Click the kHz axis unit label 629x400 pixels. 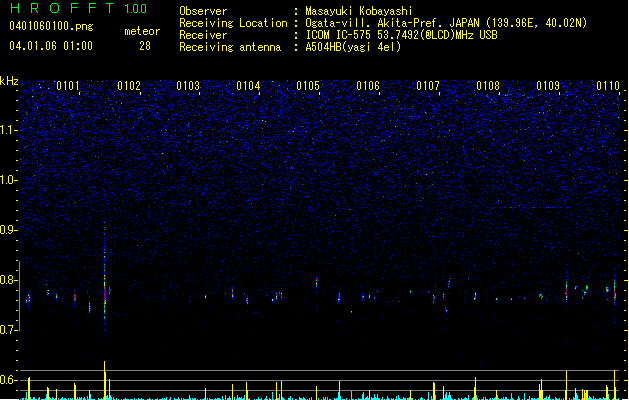click(9, 81)
